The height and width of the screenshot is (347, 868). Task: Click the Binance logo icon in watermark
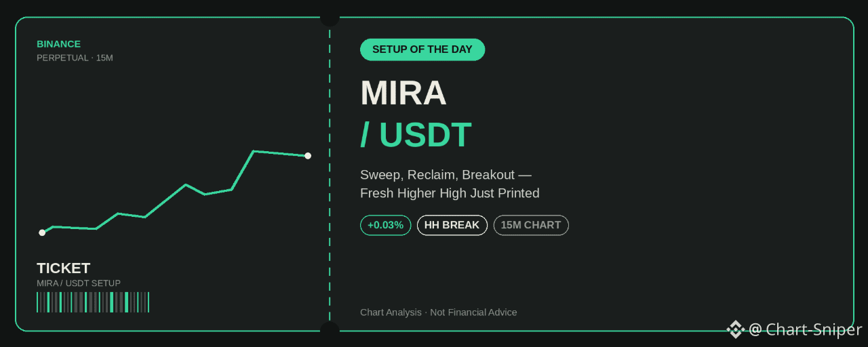[x=736, y=329]
